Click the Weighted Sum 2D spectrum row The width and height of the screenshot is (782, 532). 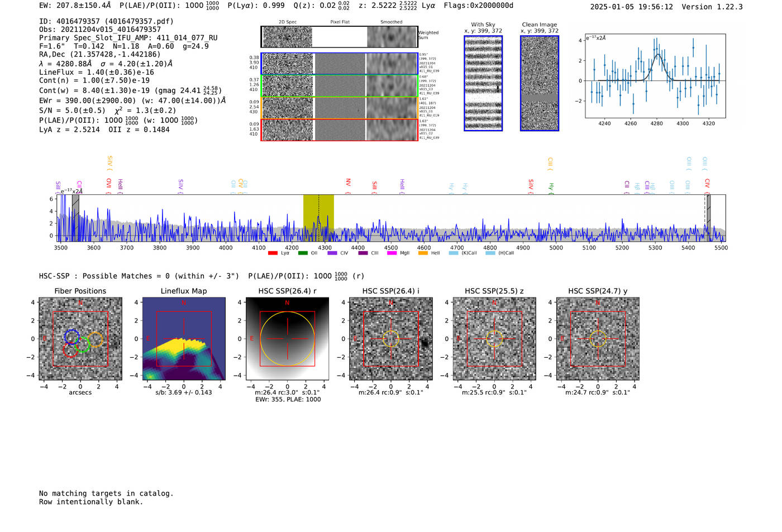click(x=339, y=37)
